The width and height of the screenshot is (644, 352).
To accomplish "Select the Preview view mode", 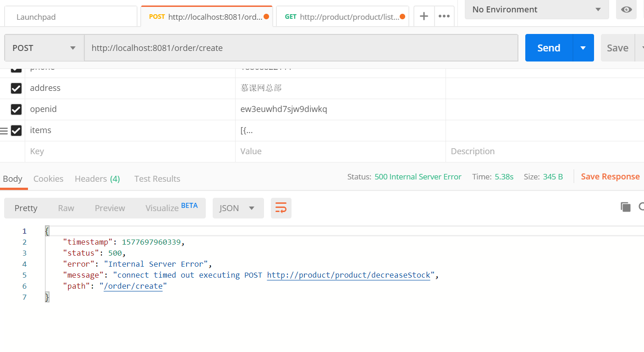I will pos(110,208).
